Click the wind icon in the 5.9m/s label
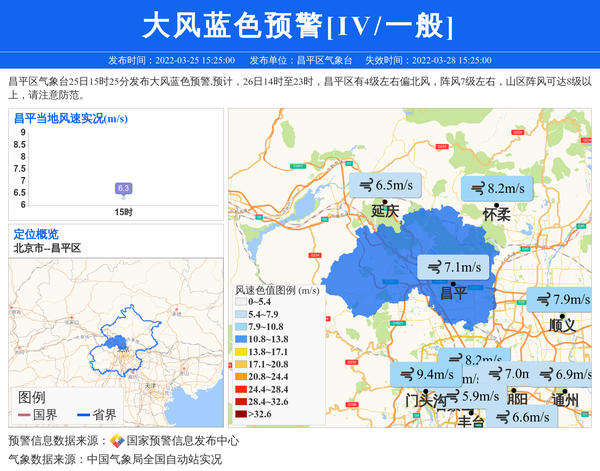Screen dimensions: 600x471 point(452,396)
